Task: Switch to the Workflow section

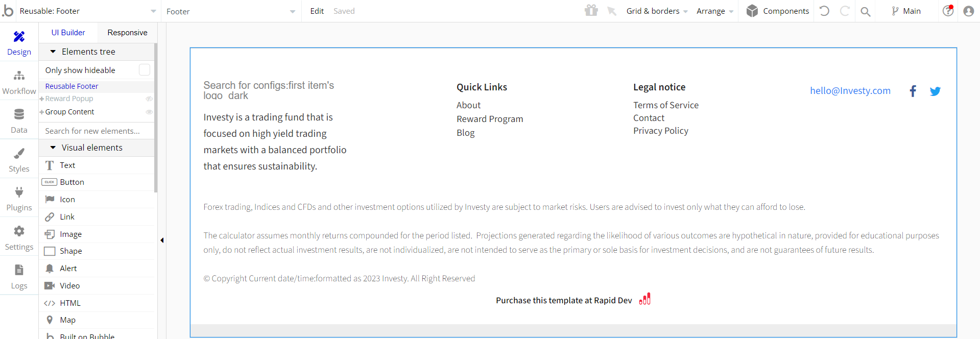Action: (19, 82)
